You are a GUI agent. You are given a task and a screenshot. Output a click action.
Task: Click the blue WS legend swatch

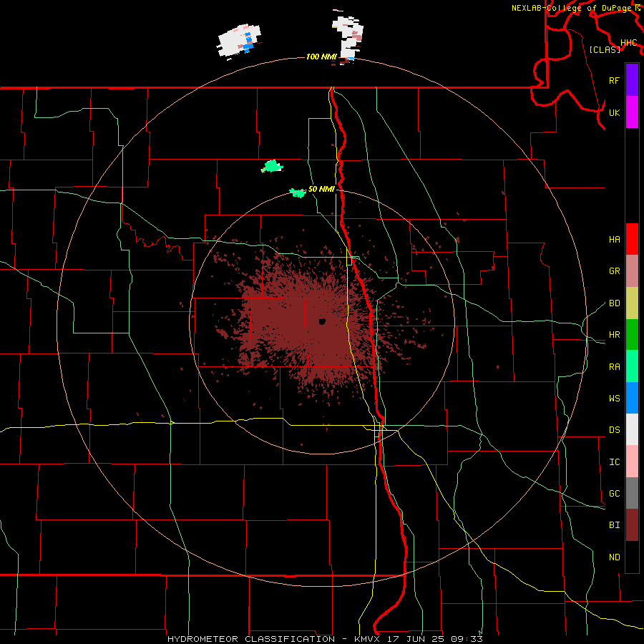[x=632, y=398]
